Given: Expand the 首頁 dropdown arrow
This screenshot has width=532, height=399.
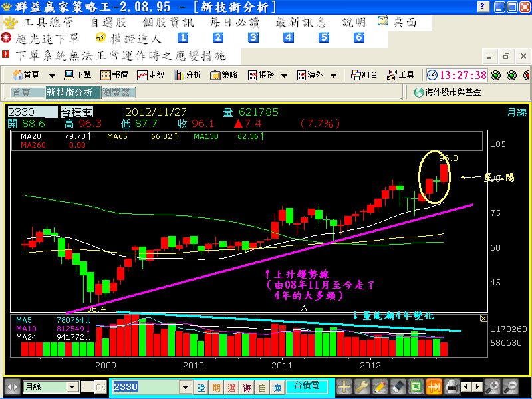Looking at the screenshot, I should click(x=52, y=75).
